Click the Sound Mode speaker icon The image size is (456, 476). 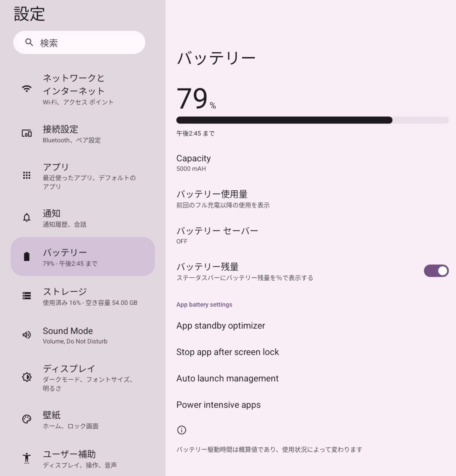click(x=26, y=335)
